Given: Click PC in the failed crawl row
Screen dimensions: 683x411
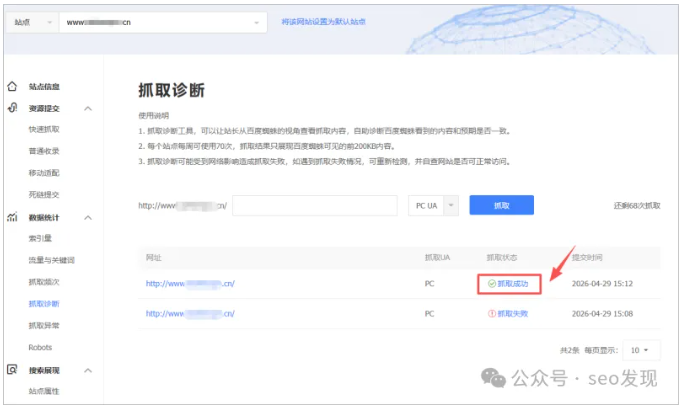Looking at the screenshot, I should point(429,313).
